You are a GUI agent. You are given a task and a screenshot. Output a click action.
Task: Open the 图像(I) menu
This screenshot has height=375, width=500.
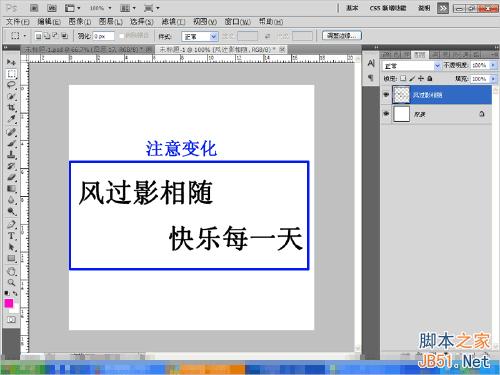tap(80, 22)
